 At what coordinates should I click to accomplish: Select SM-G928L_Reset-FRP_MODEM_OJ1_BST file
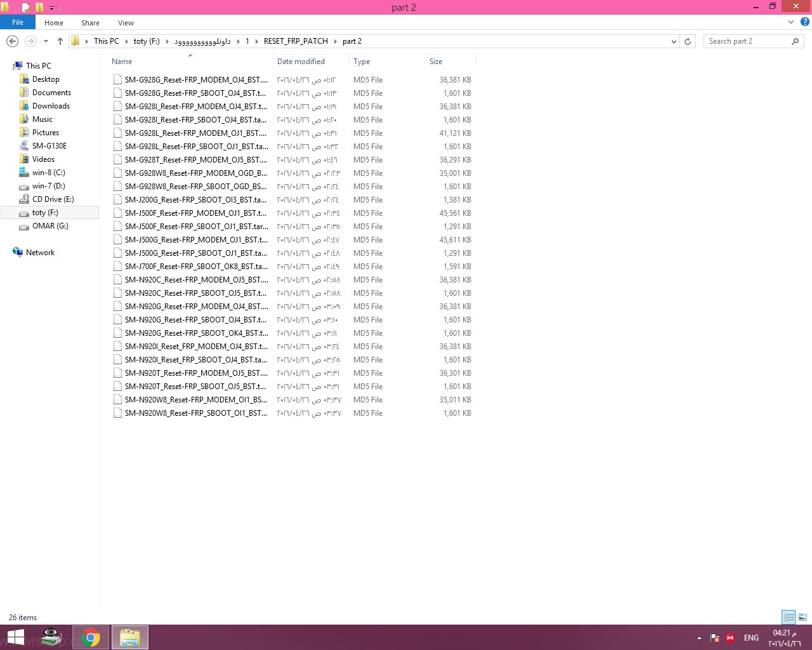coord(196,133)
